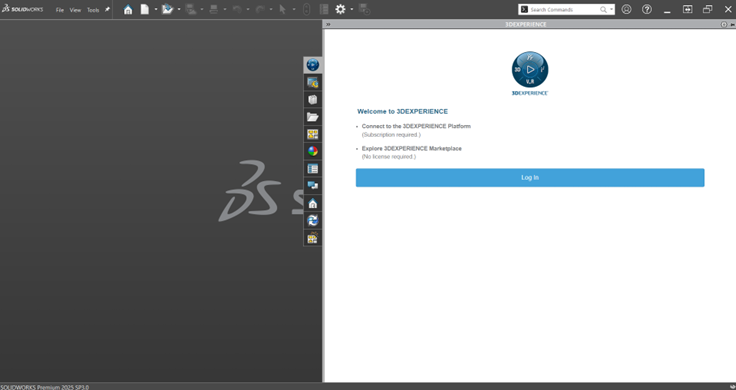Open SOLIDWORKS Resources house tab in task pane
Screen dimensions: 736x390
313,203
